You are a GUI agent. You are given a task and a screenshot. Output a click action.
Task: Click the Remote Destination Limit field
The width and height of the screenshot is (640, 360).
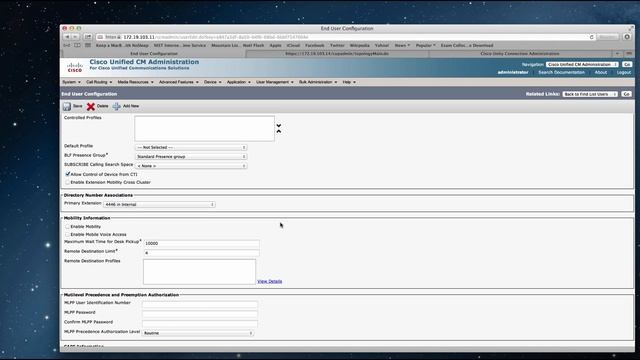(201, 253)
